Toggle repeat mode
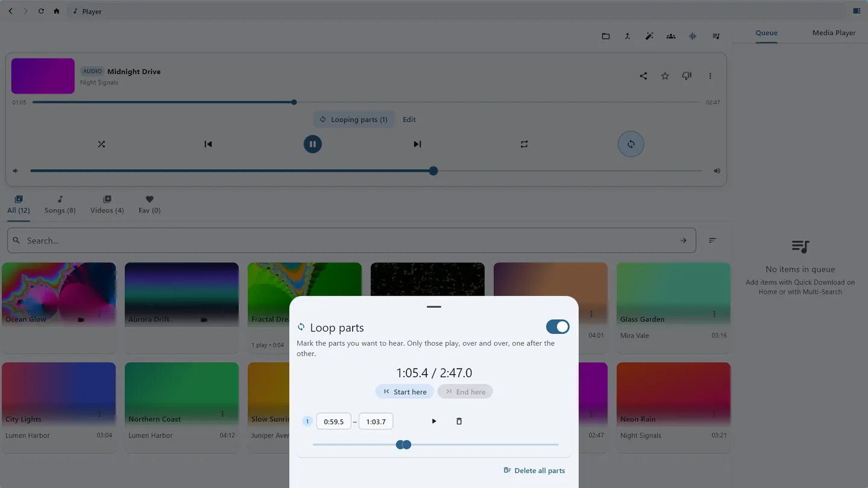The width and height of the screenshot is (868, 488). 524,144
